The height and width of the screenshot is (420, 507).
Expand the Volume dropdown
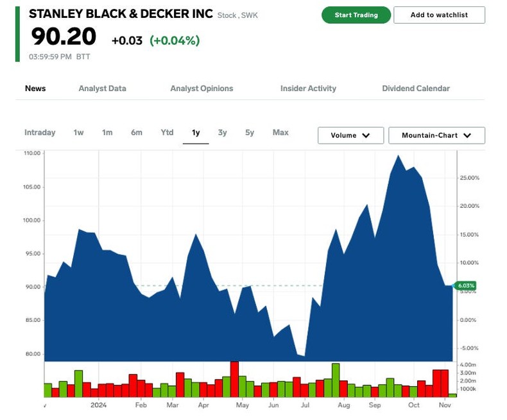[x=350, y=135]
